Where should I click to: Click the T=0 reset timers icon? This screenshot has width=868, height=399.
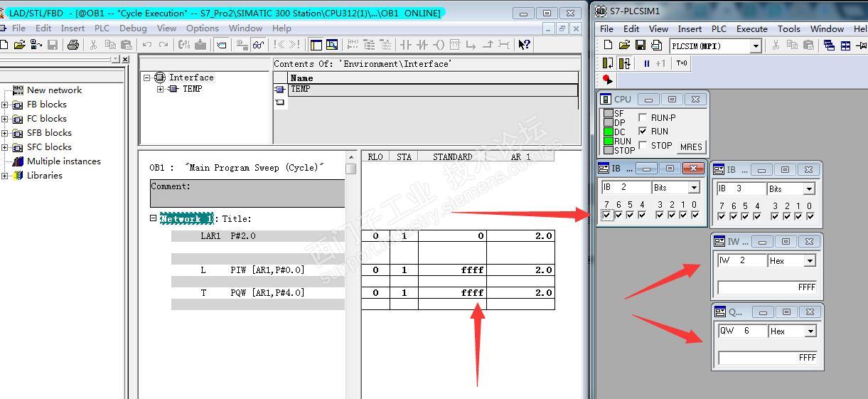tap(682, 63)
